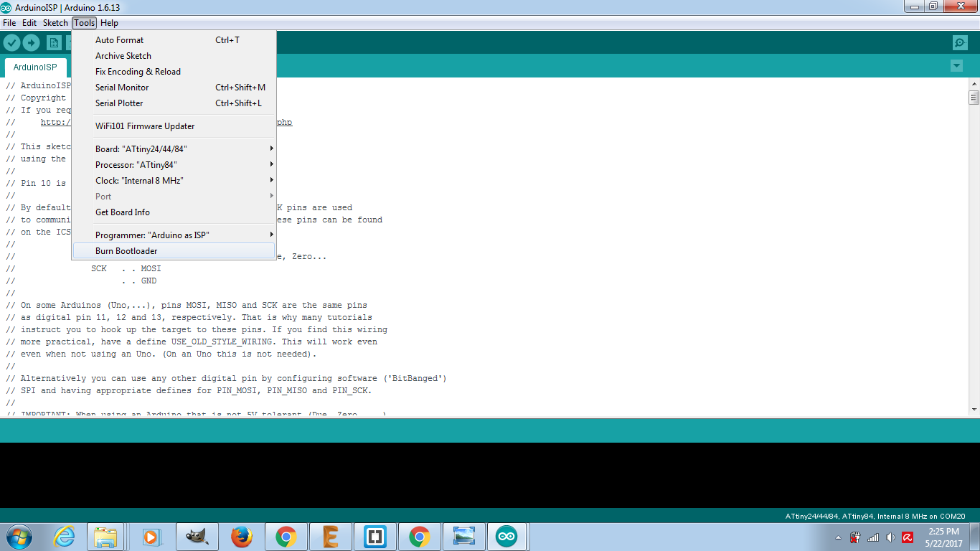Open the orange E application taskbar icon
Viewport: 980px width, 551px height.
pyautogui.click(x=331, y=537)
